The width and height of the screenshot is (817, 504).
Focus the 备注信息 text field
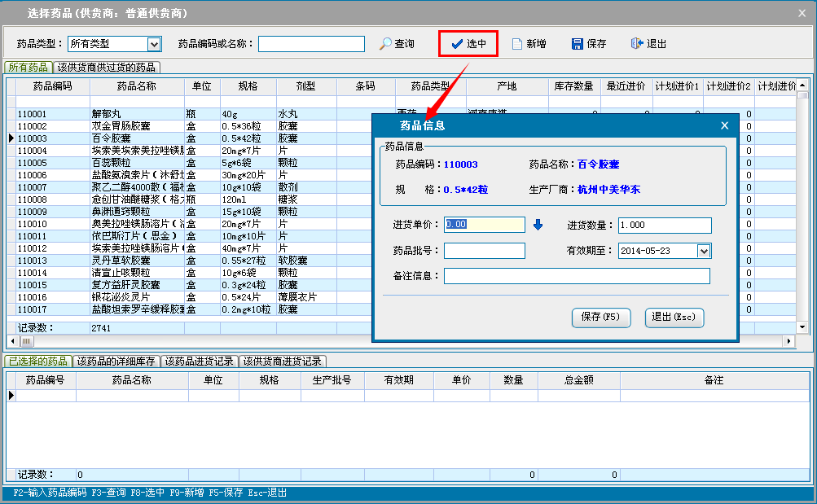[x=577, y=276]
